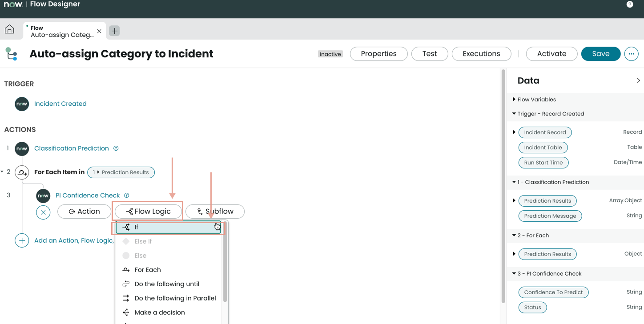Collapse Trigger - Record Created section
Image resolution: width=644 pixels, height=324 pixels.
point(514,114)
